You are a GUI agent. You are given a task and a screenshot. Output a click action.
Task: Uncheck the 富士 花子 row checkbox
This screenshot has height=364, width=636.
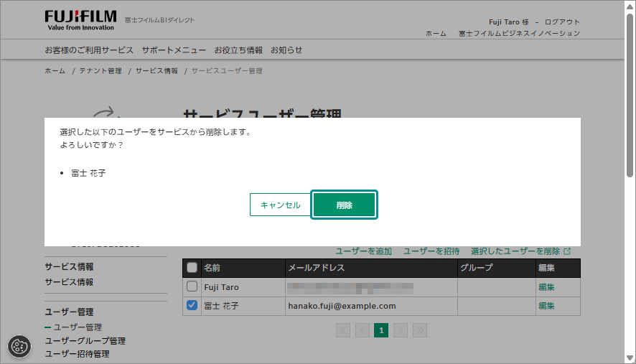(x=192, y=305)
